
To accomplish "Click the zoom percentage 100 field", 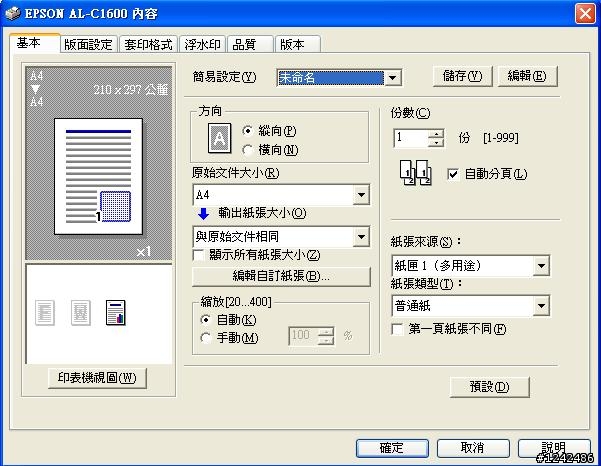I will [x=303, y=336].
